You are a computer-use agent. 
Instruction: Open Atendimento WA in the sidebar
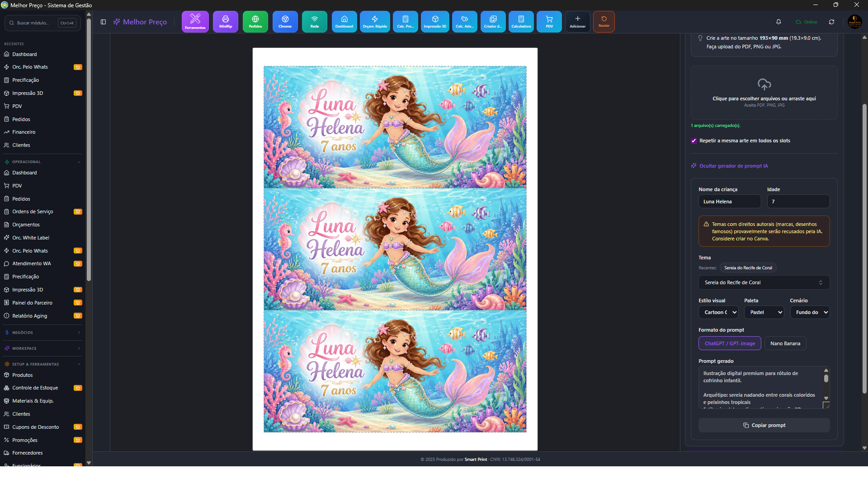click(x=42, y=263)
